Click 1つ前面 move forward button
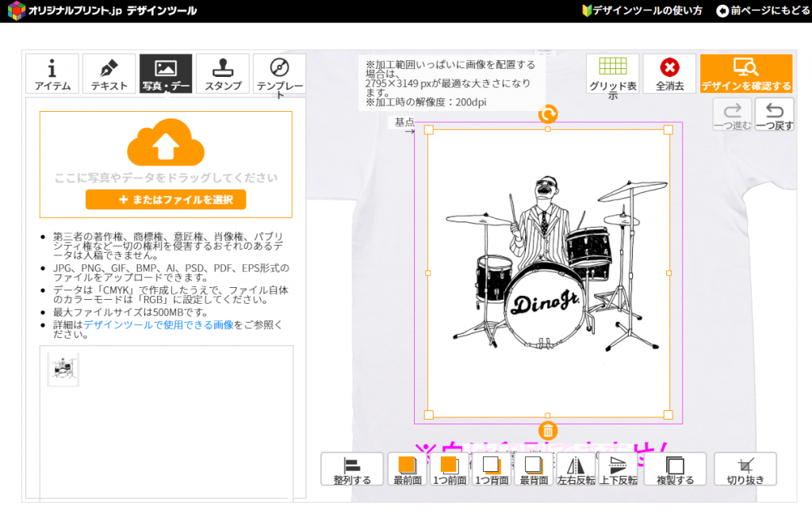The width and height of the screenshot is (812, 514). coord(450,470)
